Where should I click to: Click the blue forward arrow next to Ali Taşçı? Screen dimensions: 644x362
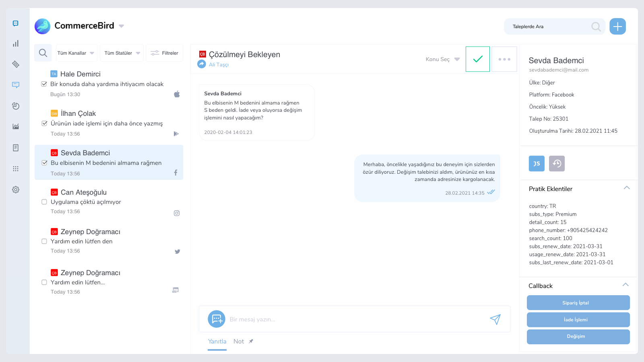tap(202, 64)
